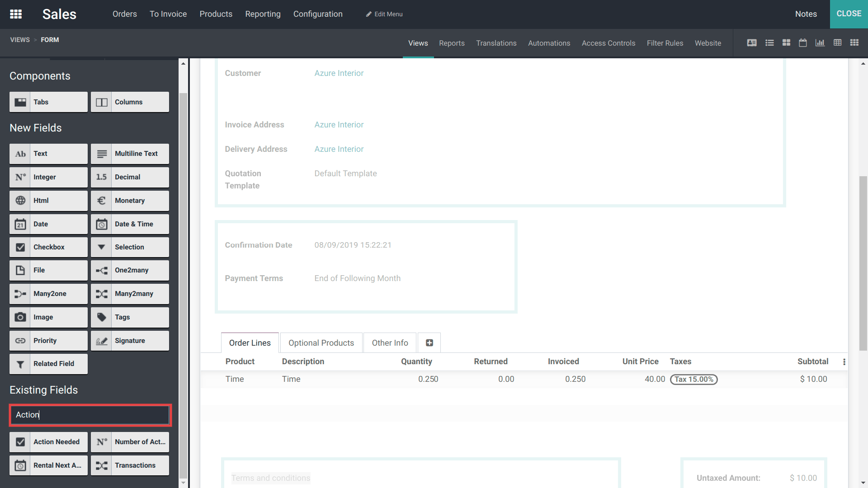
Task: Add a new tab with the plus icon
Action: (x=429, y=343)
